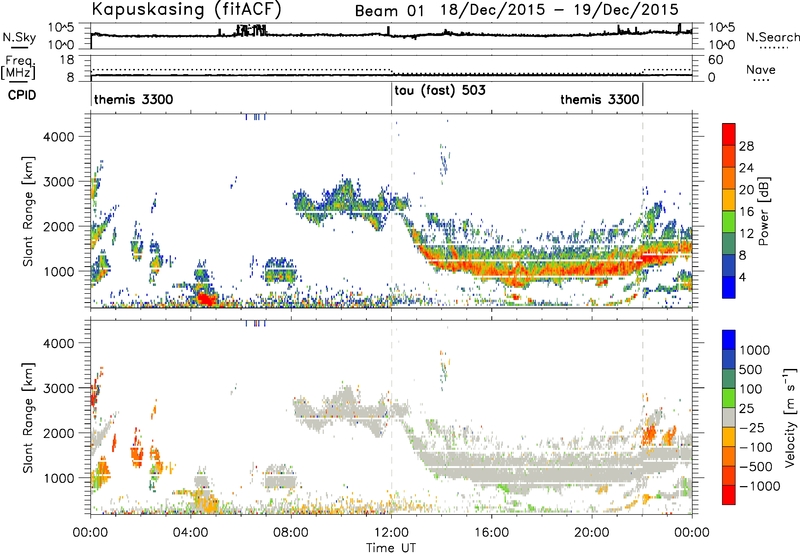Click the gray segment of the velocity colorbar
The width and height of the screenshot is (800, 554).
point(729,418)
